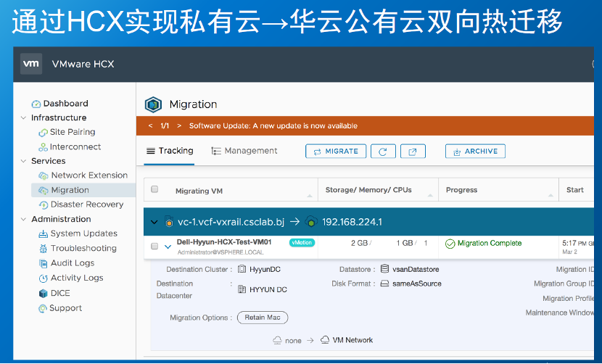Click the VMware vm logo
602x364 pixels.
pos(31,64)
